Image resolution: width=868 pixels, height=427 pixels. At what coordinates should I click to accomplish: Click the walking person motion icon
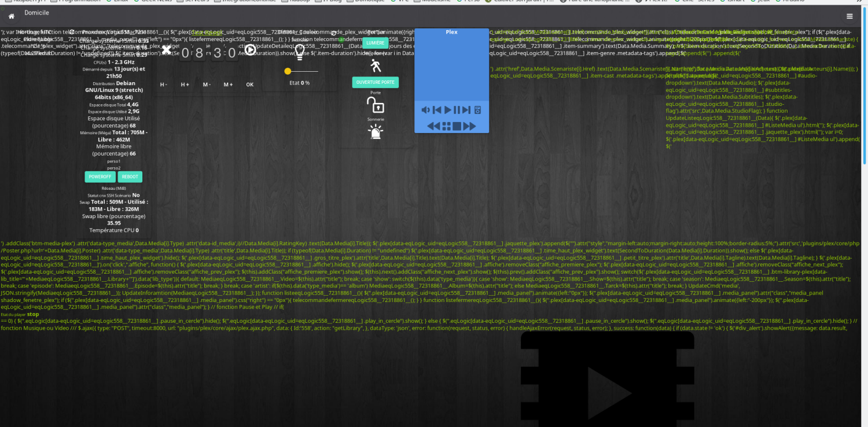376,65
